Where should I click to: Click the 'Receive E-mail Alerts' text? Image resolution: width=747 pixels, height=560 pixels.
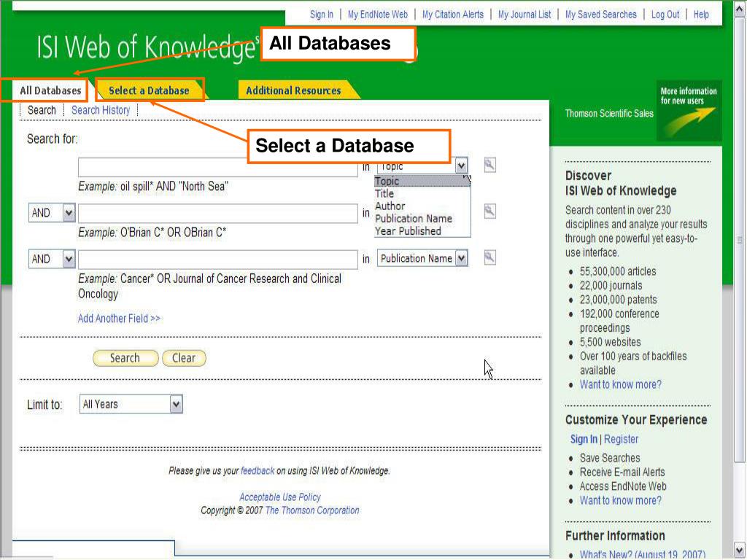point(622,472)
